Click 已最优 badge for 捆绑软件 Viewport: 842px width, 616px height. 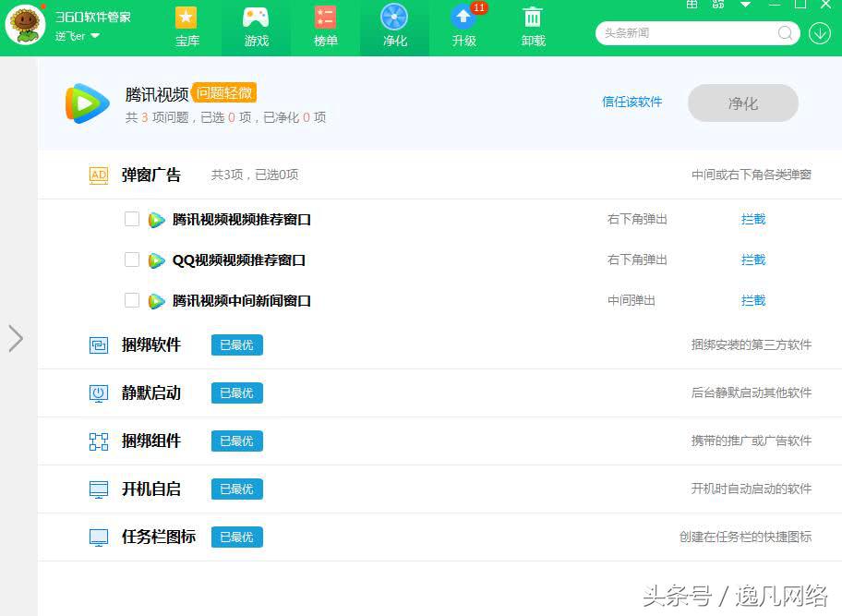(236, 344)
